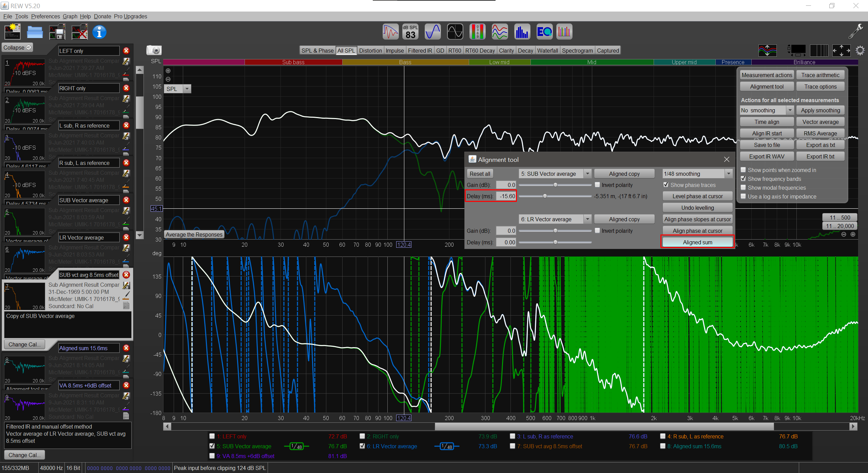Adjust LR Vector average Delay slider
The image size is (868, 473).
click(555, 242)
